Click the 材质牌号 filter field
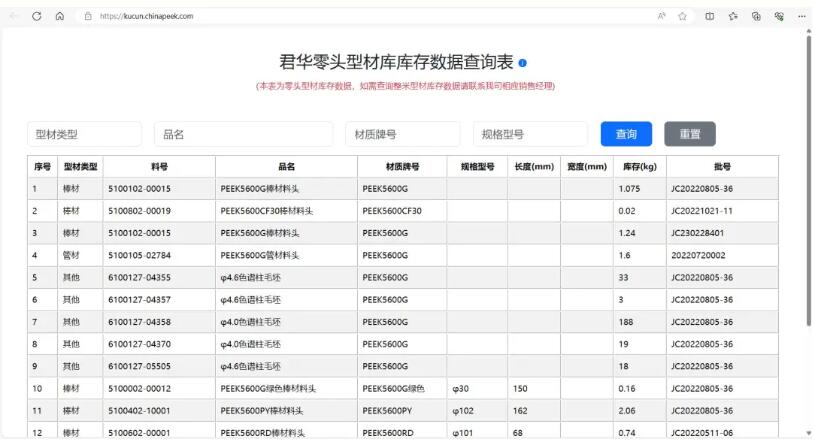The width and height of the screenshot is (814, 442). [x=401, y=134]
